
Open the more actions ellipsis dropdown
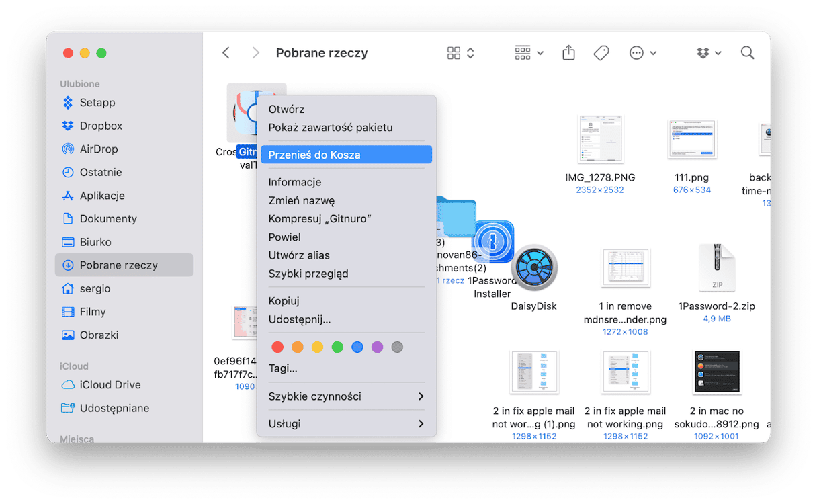tap(642, 53)
